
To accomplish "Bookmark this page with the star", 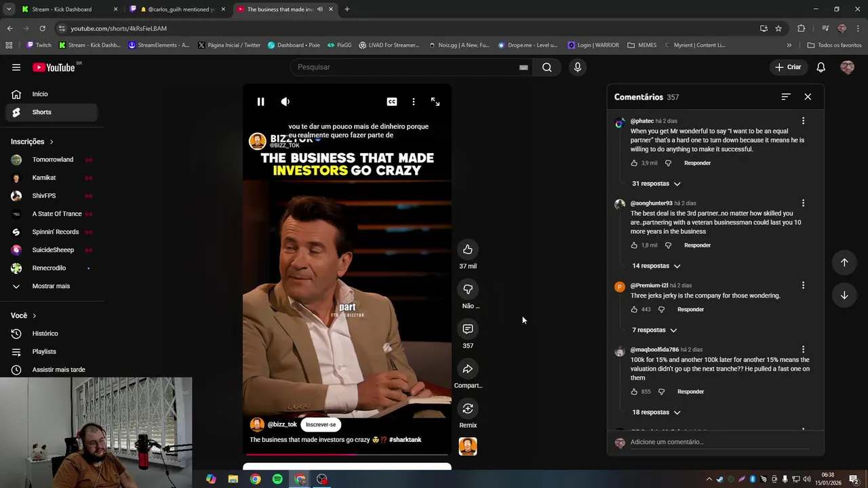I will pyautogui.click(x=778, y=28).
